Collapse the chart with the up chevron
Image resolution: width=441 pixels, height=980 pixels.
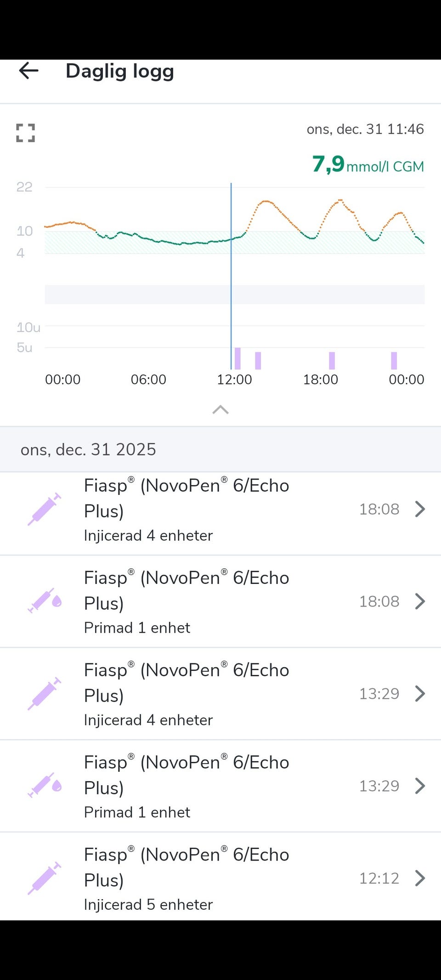(220, 409)
